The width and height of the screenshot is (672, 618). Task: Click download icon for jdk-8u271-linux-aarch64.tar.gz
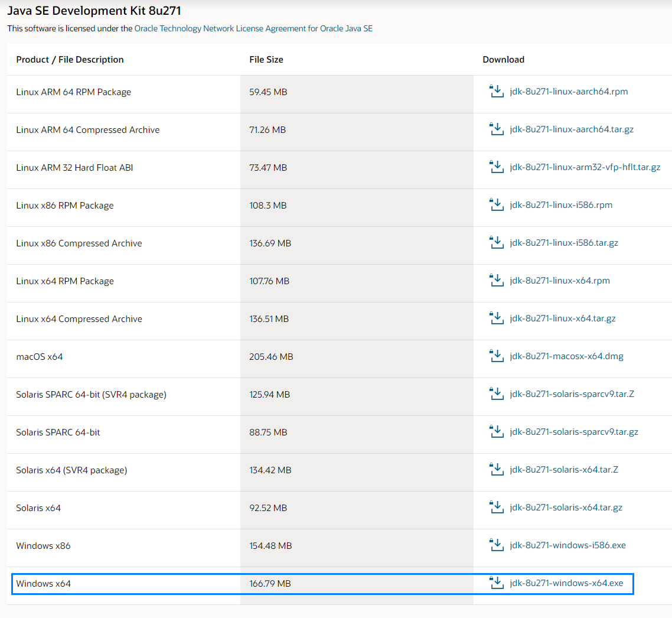point(496,129)
